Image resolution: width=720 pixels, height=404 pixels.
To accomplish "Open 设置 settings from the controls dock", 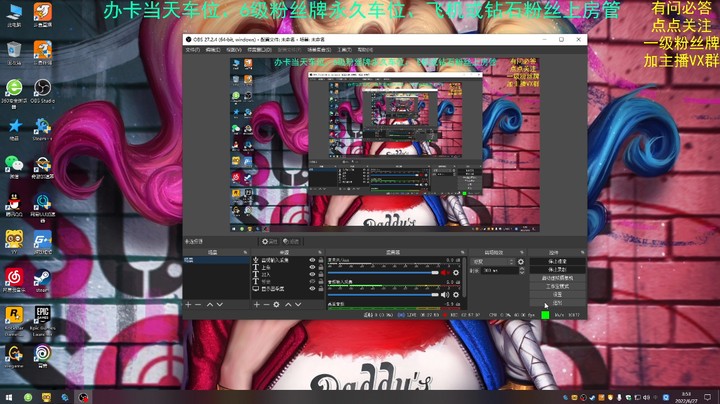I will click(557, 294).
